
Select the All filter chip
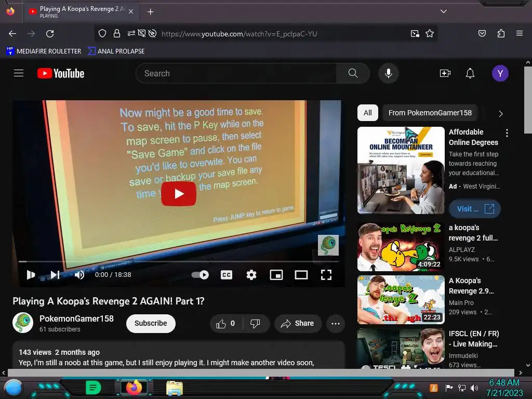point(367,113)
